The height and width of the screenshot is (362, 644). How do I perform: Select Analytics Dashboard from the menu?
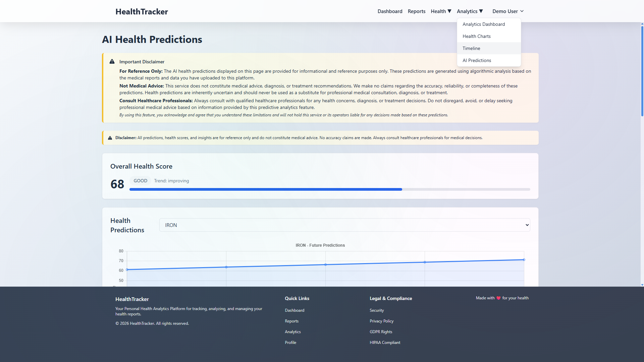pyautogui.click(x=483, y=24)
